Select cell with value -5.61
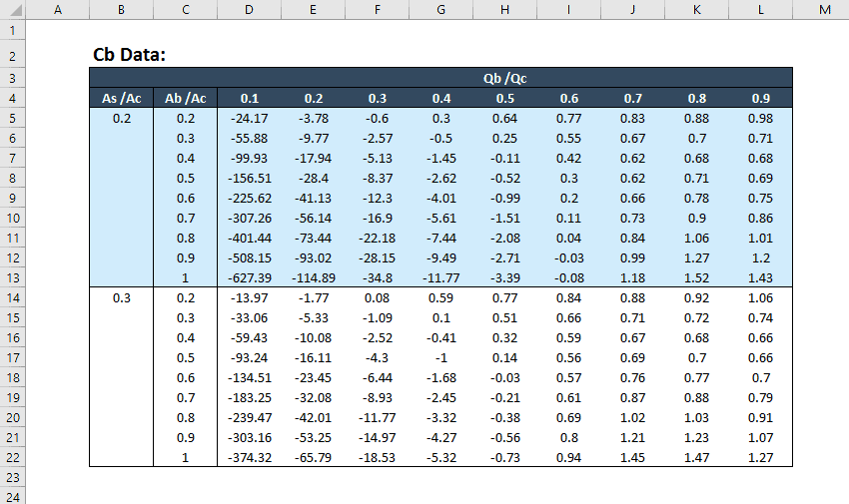This screenshot has height=504, width=849. tap(440, 218)
